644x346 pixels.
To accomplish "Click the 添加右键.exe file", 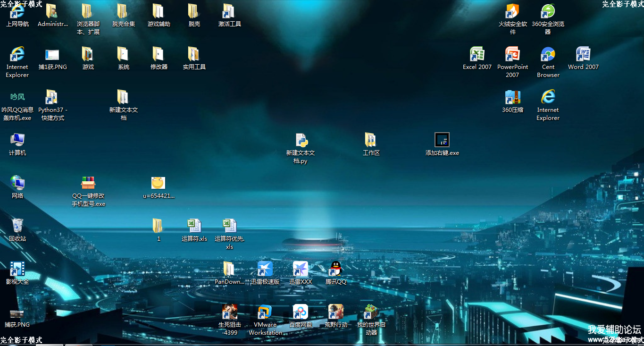I will tap(442, 140).
